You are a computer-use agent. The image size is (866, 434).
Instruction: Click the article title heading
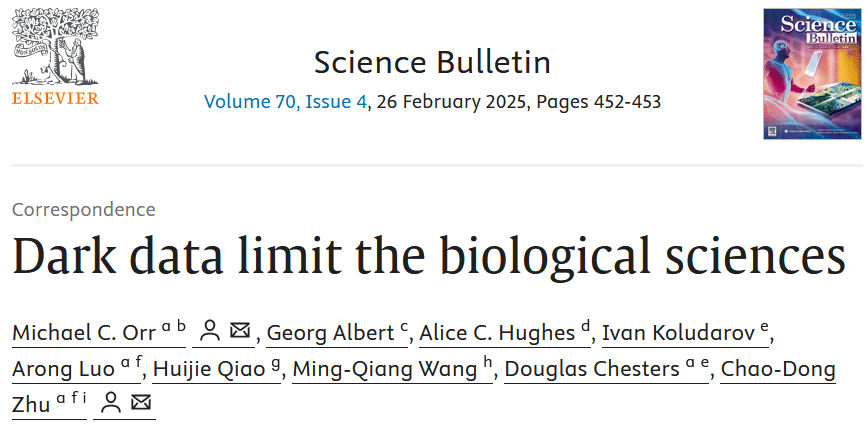(x=429, y=256)
